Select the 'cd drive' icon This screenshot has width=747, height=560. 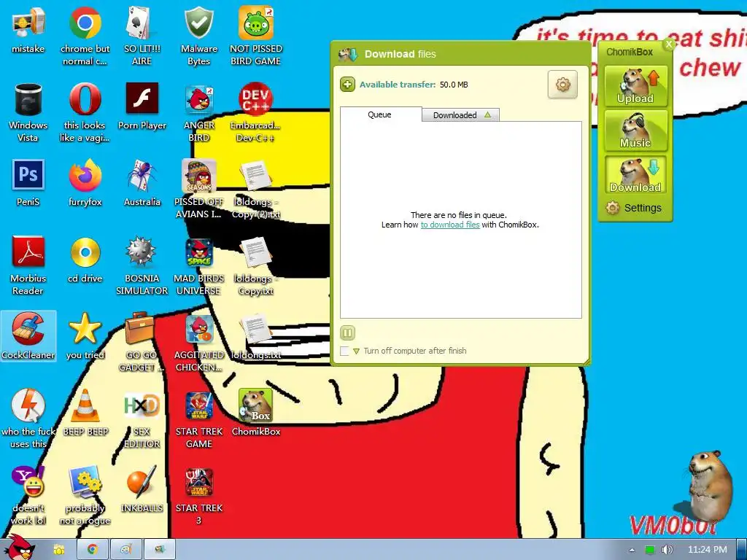coord(85,260)
